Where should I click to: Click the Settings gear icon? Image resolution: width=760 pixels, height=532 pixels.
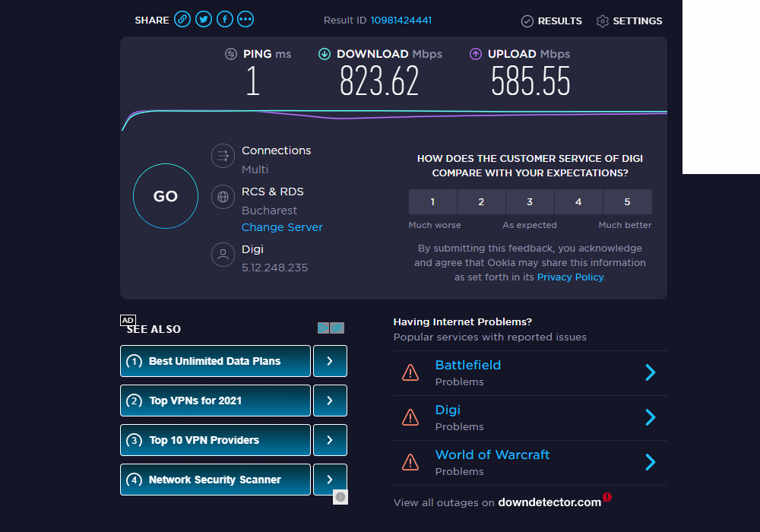[603, 21]
